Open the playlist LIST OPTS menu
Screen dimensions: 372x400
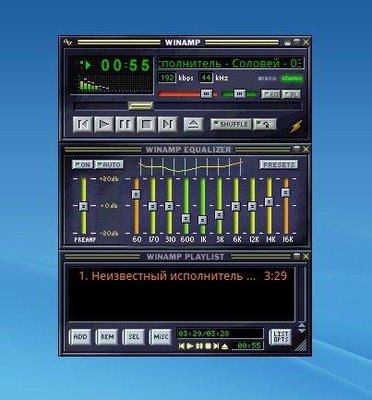pyautogui.click(x=280, y=337)
